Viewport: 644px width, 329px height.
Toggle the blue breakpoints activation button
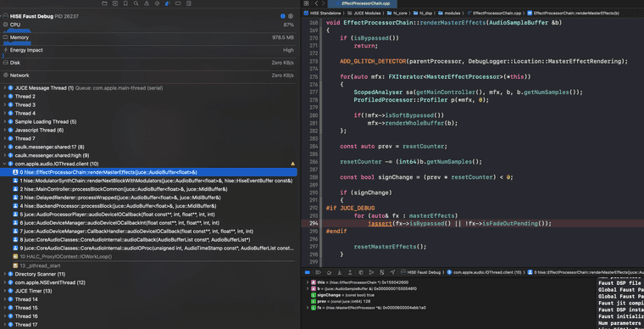click(x=308, y=272)
